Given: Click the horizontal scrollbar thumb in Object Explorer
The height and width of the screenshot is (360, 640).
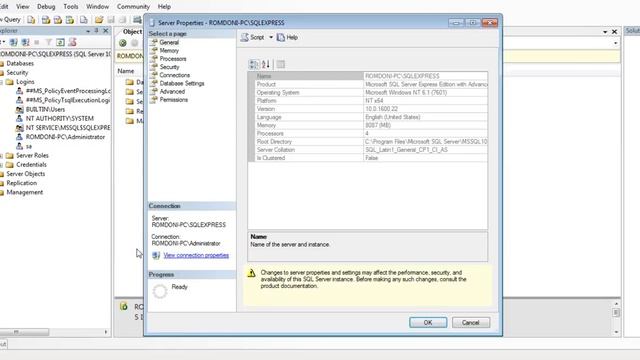Looking at the screenshot, I should [x=25, y=332].
